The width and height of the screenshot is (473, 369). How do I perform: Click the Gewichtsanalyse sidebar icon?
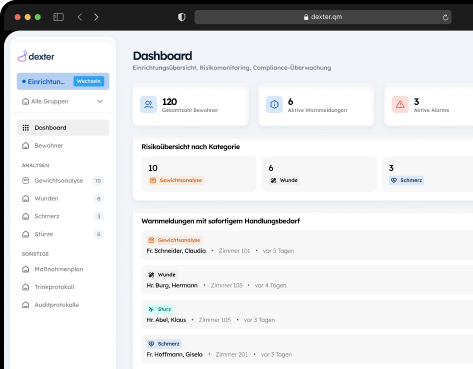26,181
